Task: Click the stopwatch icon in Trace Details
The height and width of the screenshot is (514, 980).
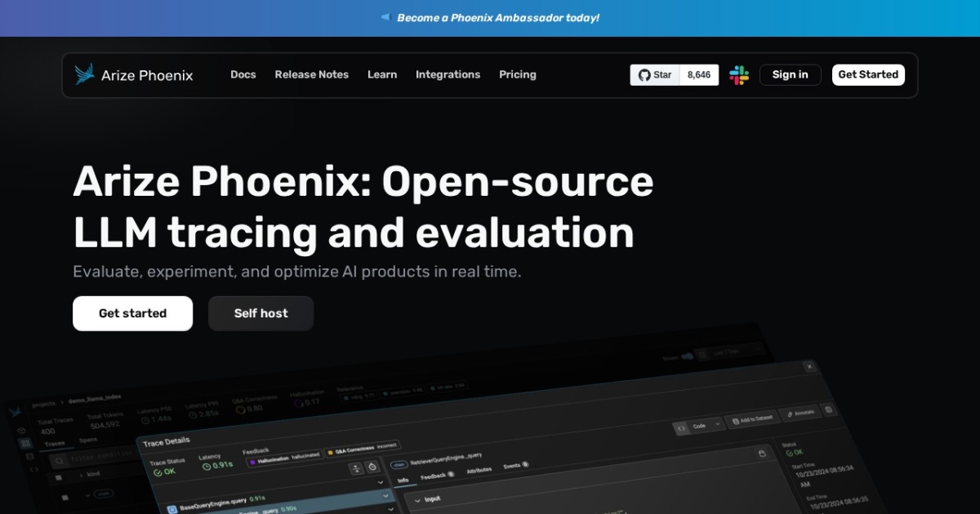Action: [372, 467]
